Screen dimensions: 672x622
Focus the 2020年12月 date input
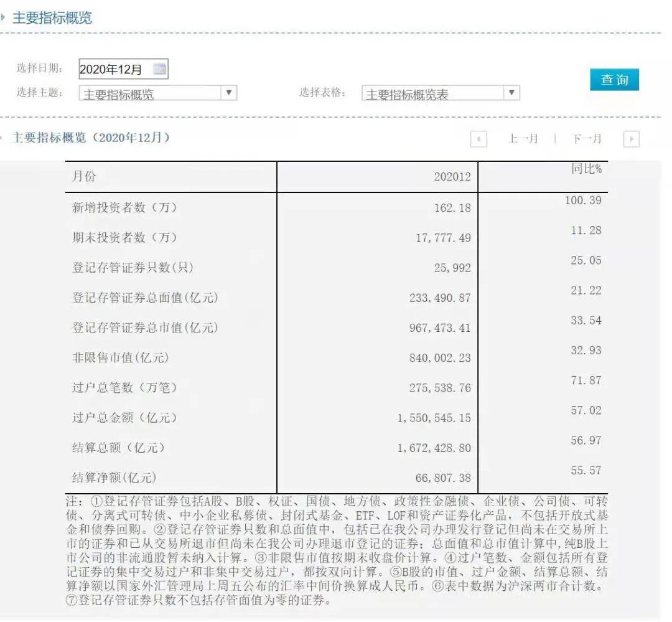114,69
